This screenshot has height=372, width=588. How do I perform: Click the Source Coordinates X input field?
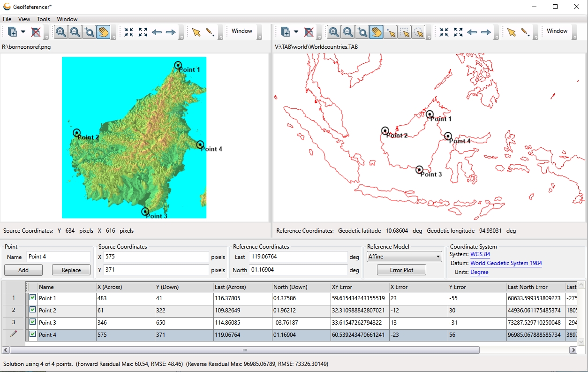coord(156,257)
